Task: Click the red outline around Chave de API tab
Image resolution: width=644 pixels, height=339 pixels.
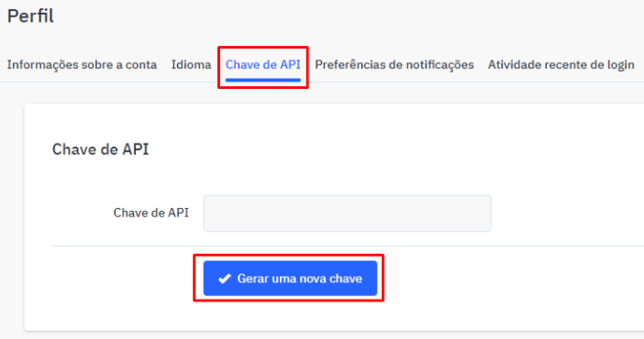Action: point(263,47)
